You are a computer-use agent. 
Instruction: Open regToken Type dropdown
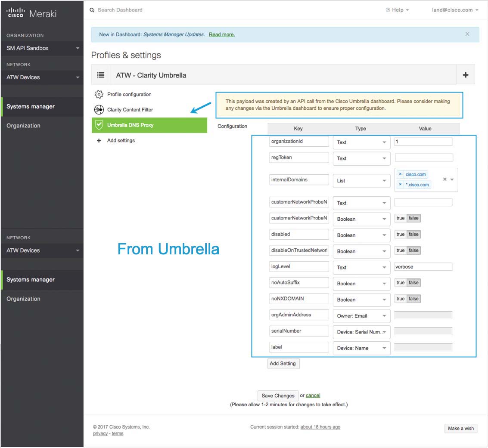[361, 158]
